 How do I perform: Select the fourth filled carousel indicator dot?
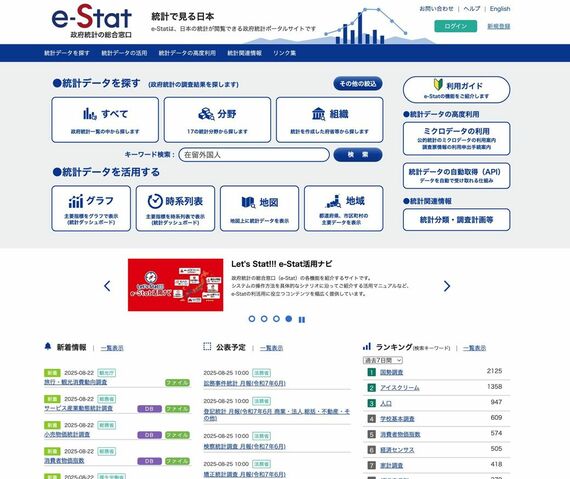(x=289, y=319)
